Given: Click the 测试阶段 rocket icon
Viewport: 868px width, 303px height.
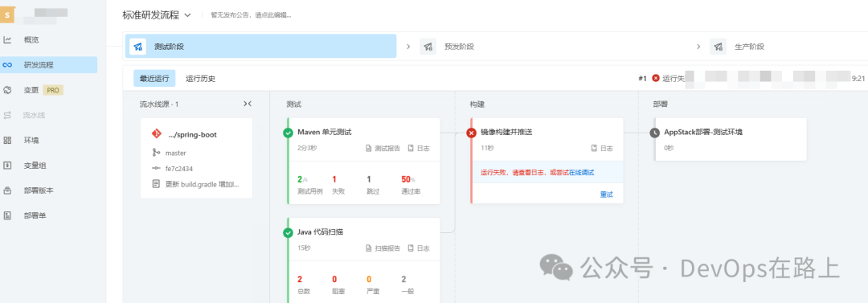Looking at the screenshot, I should coord(138,47).
